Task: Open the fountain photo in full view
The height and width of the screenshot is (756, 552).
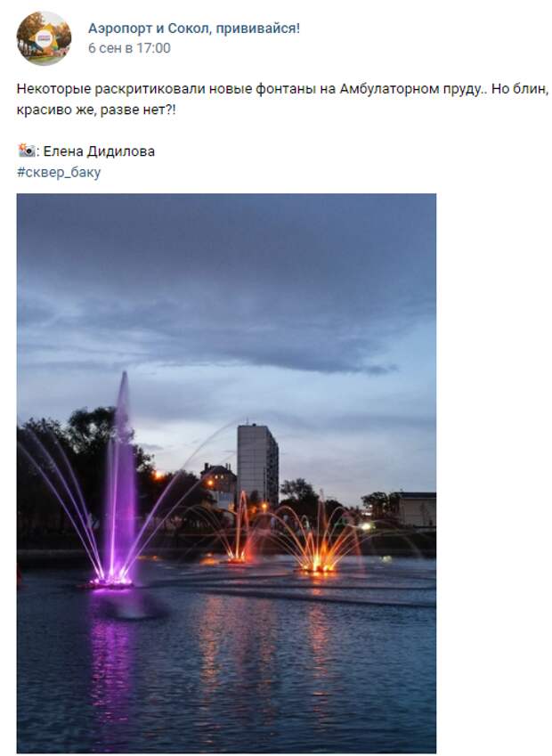Action: coord(226,473)
